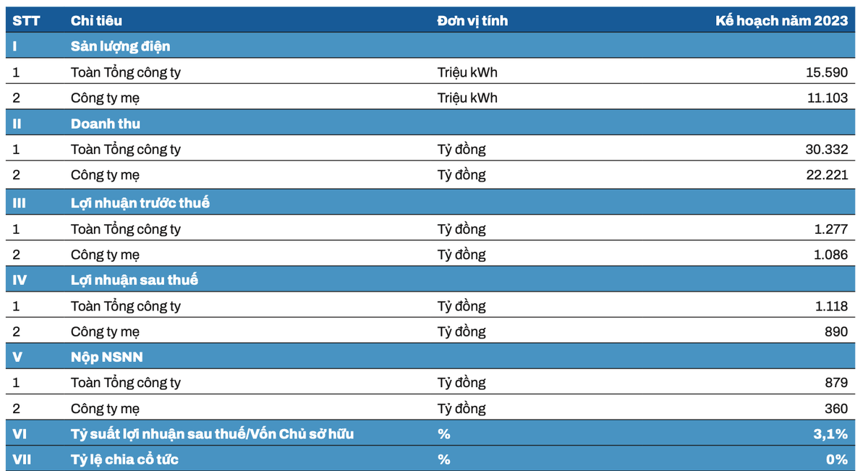Click the 0% dividend value
Screen dimensions: 868x471
[x=836, y=459]
